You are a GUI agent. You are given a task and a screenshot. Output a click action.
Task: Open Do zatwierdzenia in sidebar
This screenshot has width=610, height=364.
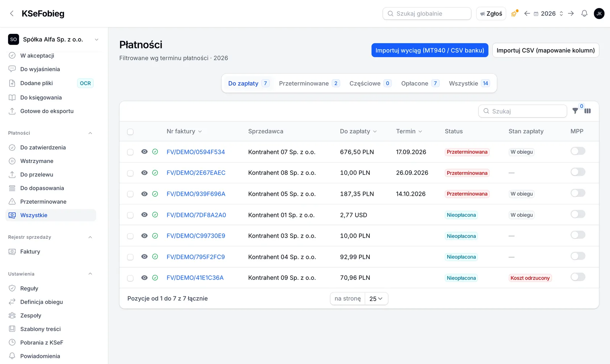[51, 147]
